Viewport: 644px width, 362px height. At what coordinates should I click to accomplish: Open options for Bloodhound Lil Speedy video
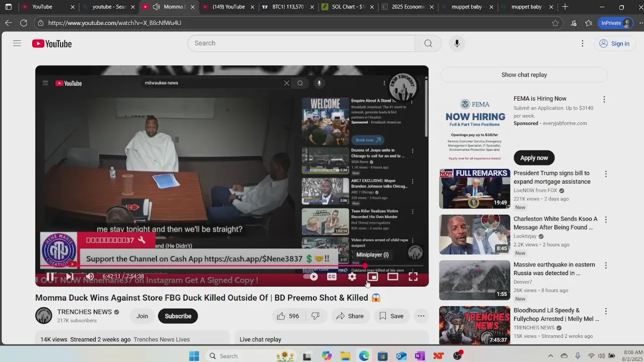pyautogui.click(x=606, y=311)
